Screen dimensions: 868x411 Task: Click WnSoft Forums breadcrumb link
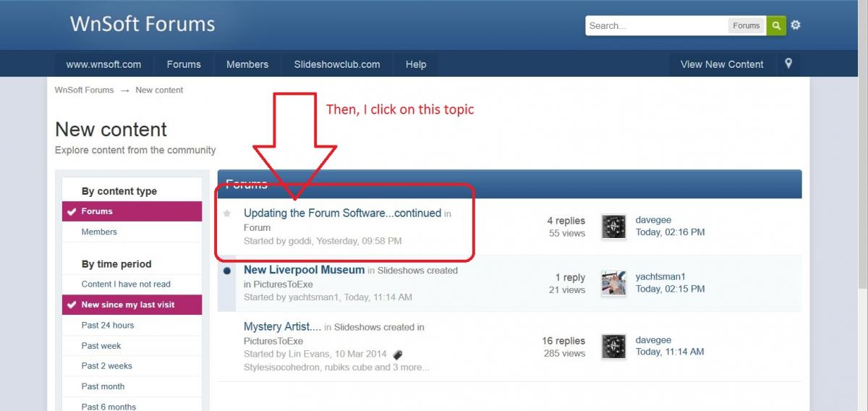click(85, 90)
